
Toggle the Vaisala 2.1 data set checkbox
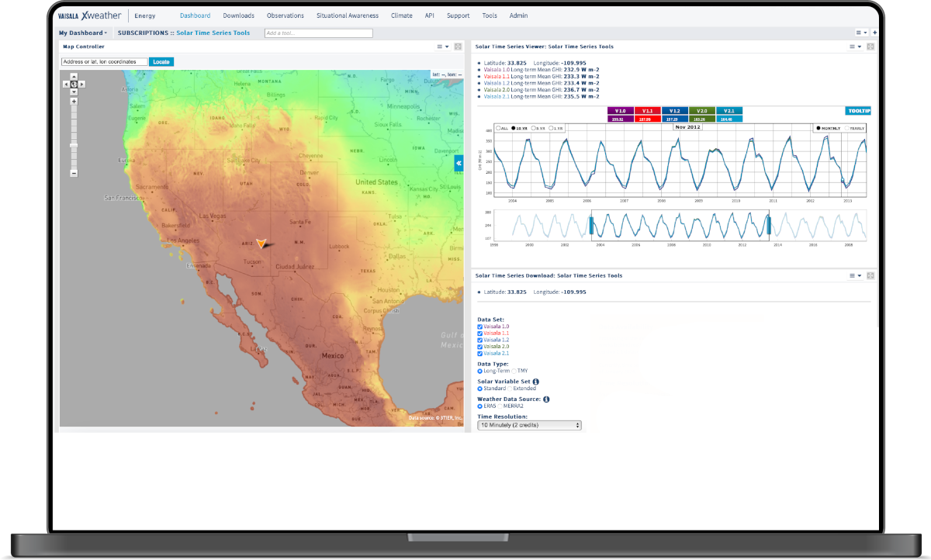coord(479,353)
